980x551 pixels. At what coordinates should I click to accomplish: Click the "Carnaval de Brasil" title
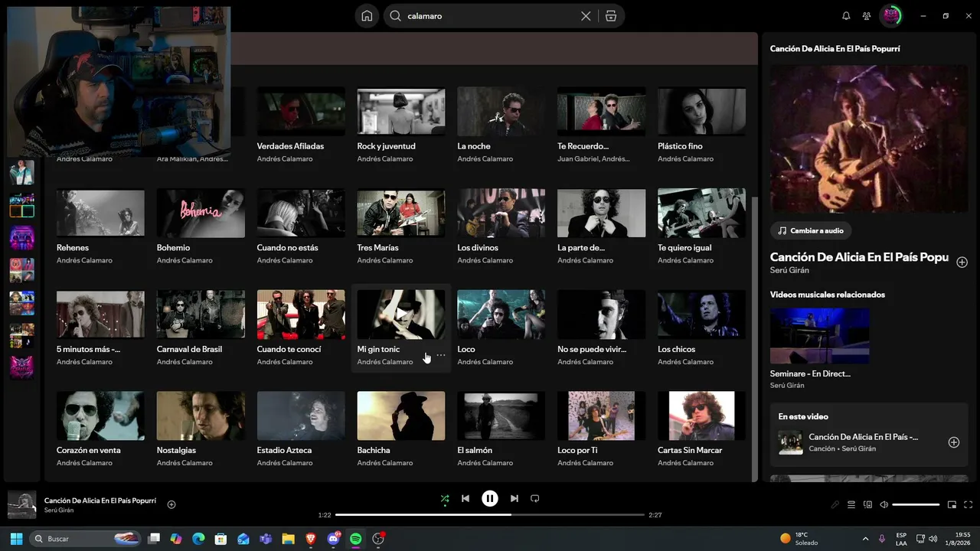189,349
